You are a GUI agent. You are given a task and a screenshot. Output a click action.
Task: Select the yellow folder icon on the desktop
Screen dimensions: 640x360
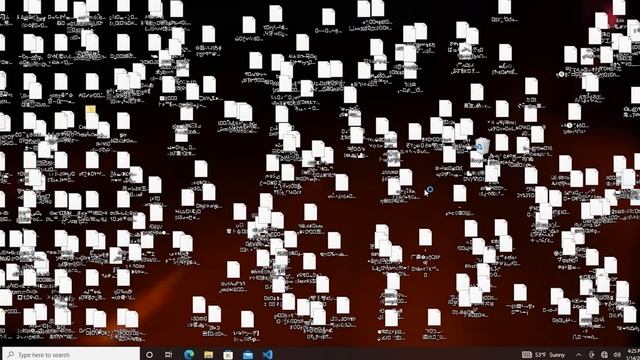91,110
